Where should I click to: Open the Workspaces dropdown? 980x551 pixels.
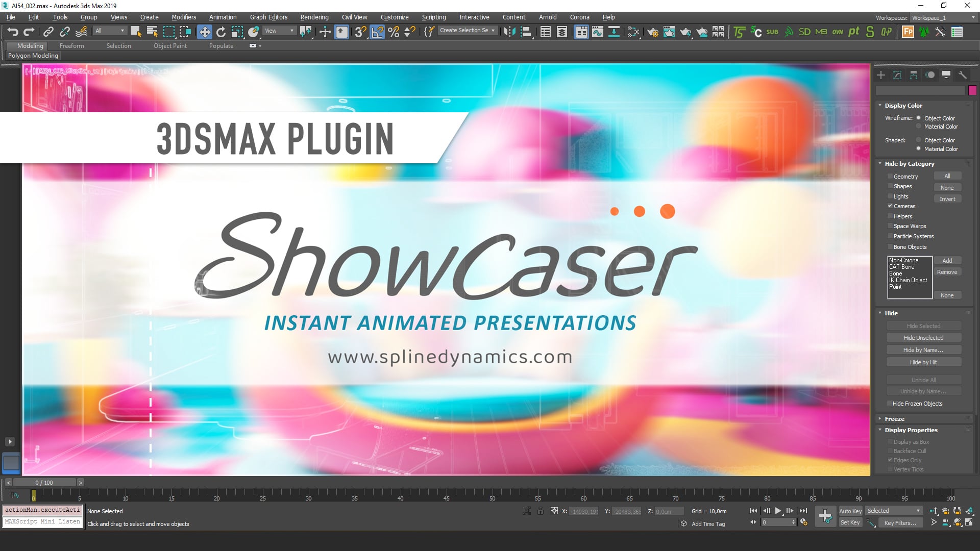pyautogui.click(x=943, y=17)
